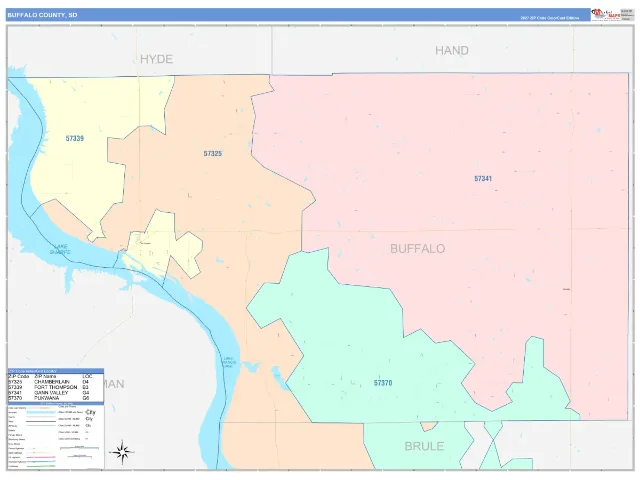The image size is (640, 480).
Task: Select the FORT THOMPSON row in ZIP table
Action: [x=55, y=387]
